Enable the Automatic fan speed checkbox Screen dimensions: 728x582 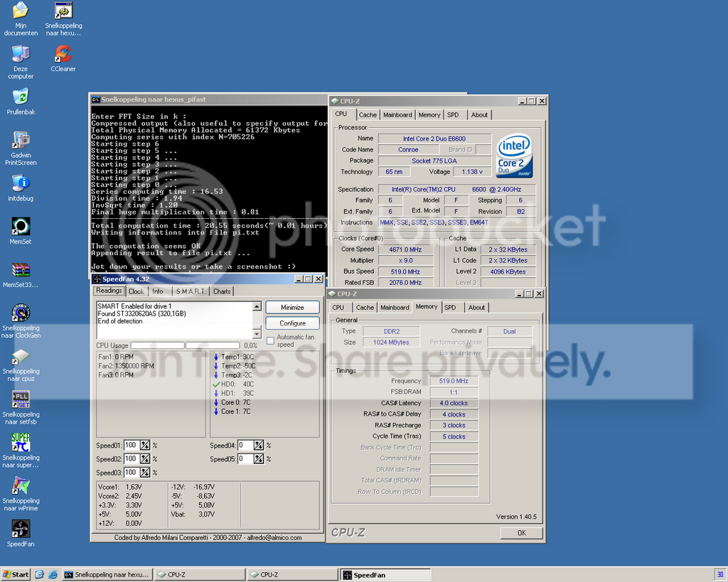[270, 340]
